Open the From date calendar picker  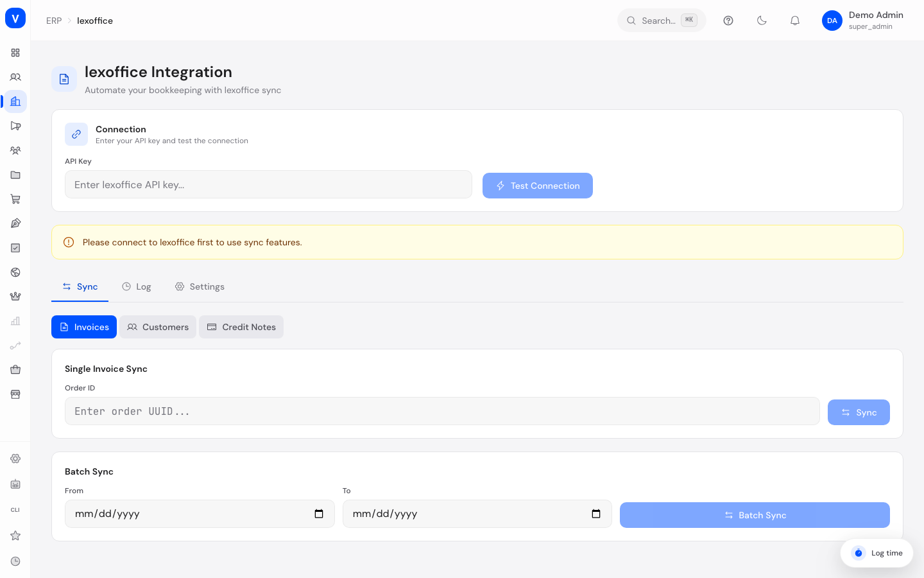coord(319,514)
